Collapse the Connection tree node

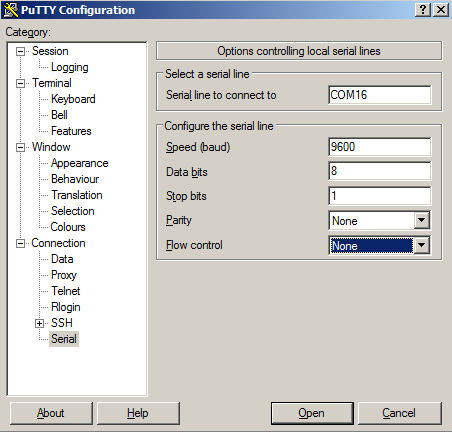20,244
